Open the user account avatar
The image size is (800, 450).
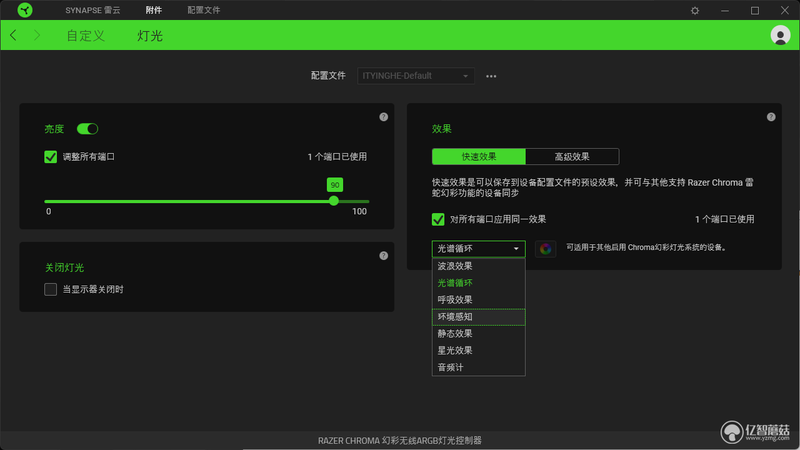click(780, 35)
